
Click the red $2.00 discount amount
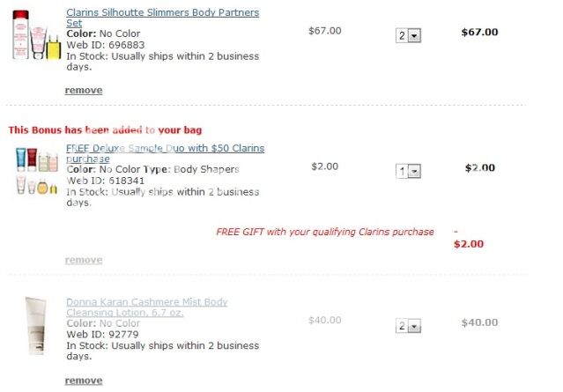[468, 243]
